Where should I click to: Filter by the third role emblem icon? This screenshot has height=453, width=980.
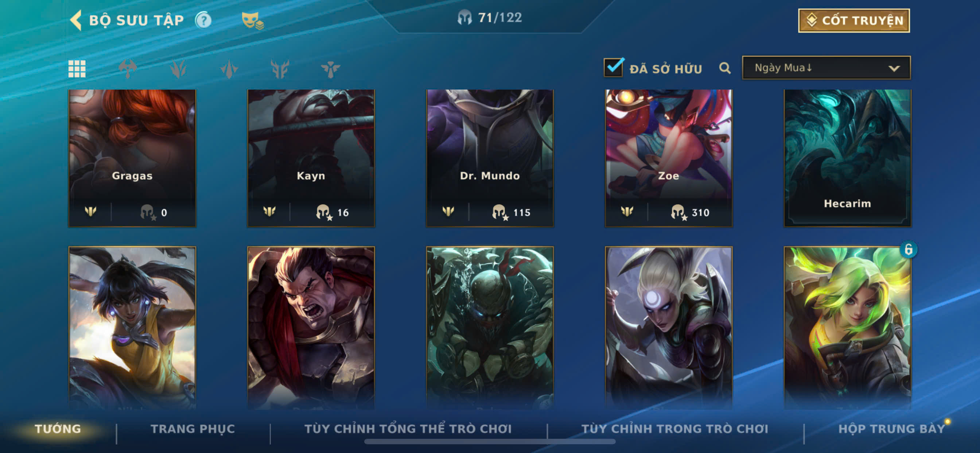click(x=229, y=69)
